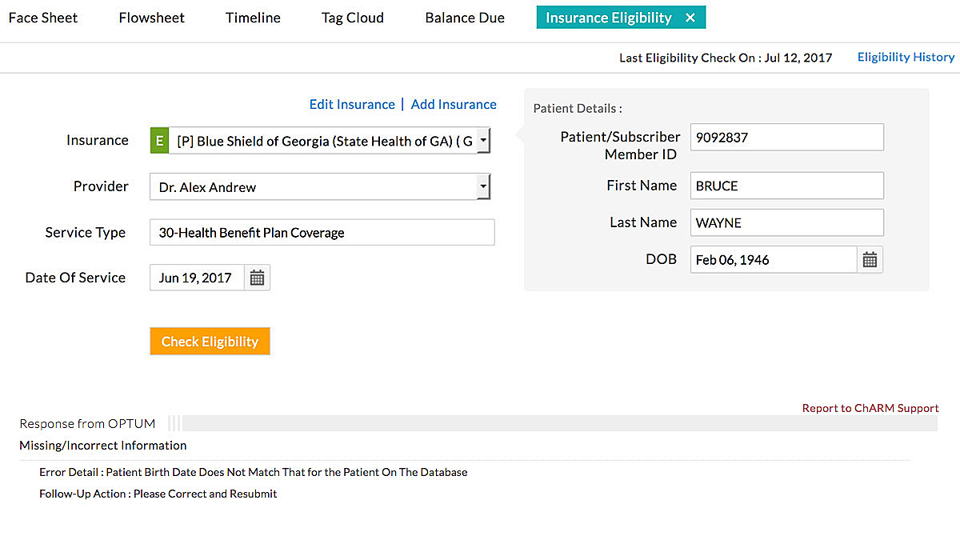
Task: Click the Add Insurance link
Action: pos(454,104)
